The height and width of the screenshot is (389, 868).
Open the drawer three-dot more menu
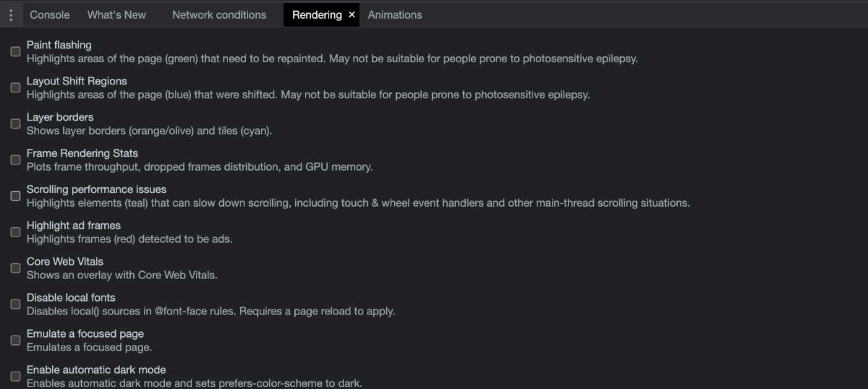[11, 15]
